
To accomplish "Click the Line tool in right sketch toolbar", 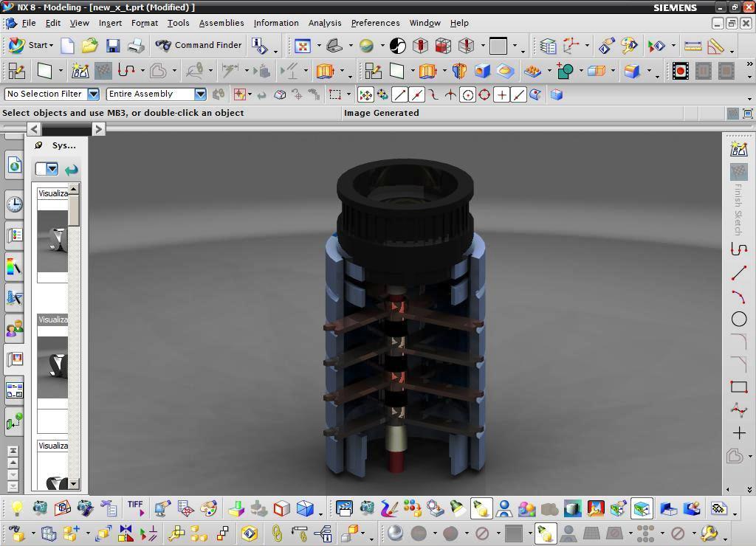I will coord(738,273).
